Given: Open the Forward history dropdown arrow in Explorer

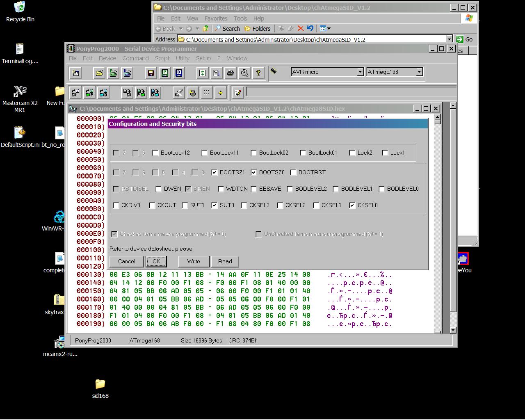Looking at the screenshot, I should 197,29.
